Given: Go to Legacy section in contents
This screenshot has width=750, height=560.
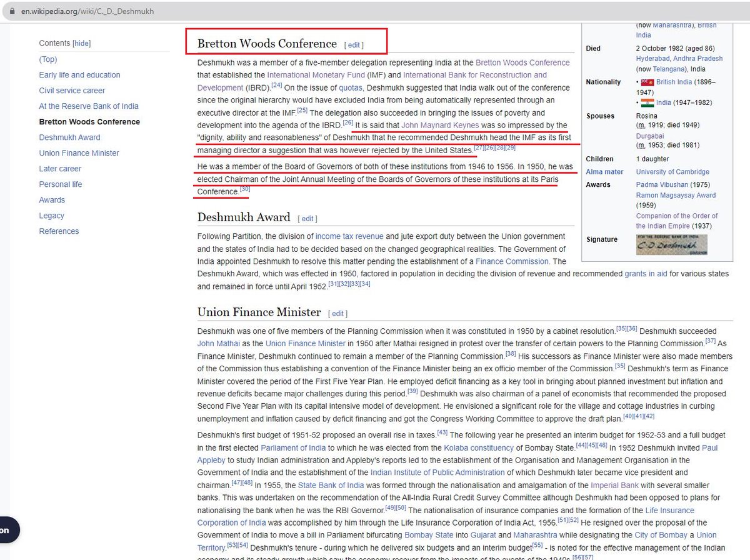Looking at the screenshot, I should coord(51,216).
